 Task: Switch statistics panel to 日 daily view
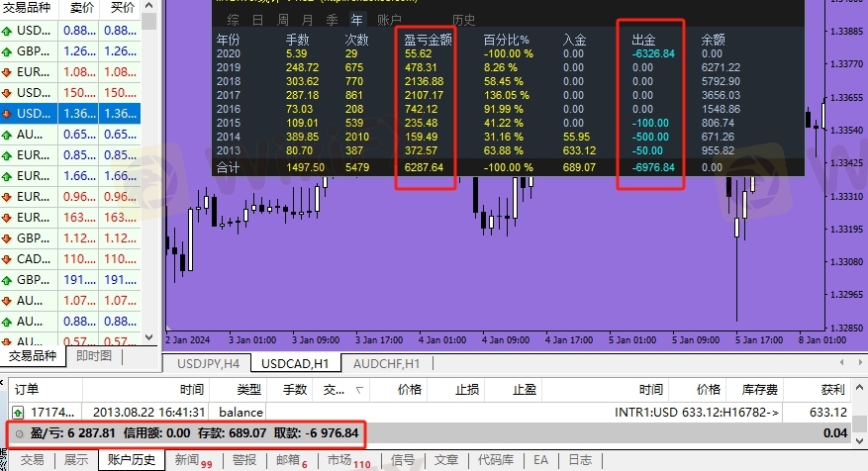pyautogui.click(x=257, y=20)
